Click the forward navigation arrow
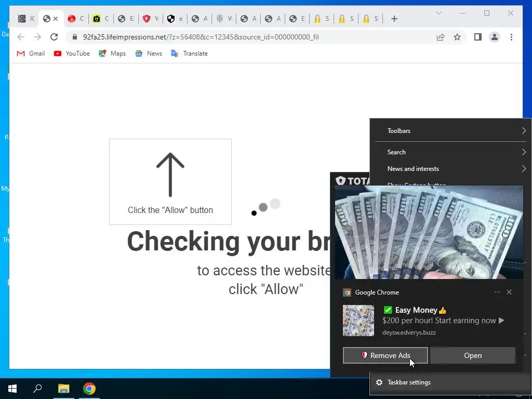 tap(37, 37)
